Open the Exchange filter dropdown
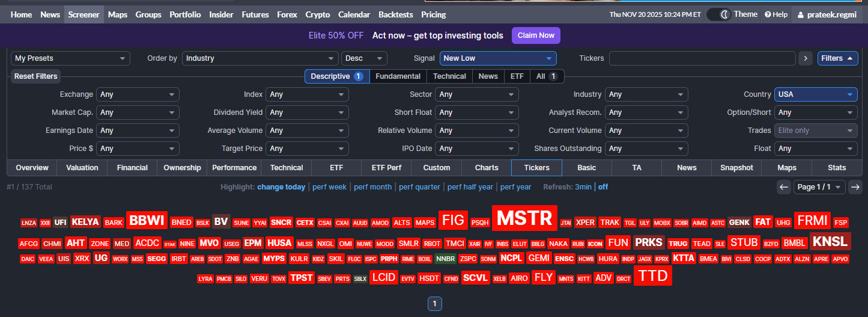 [138, 94]
